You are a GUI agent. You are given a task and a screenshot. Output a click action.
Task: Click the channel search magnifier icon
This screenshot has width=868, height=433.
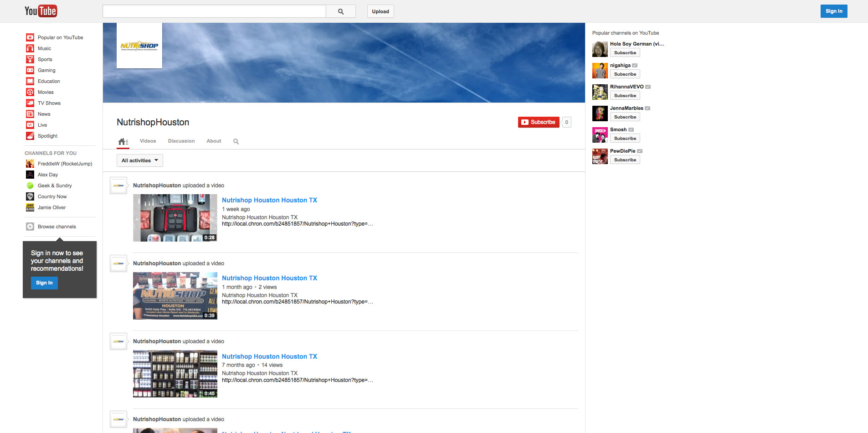pos(236,142)
